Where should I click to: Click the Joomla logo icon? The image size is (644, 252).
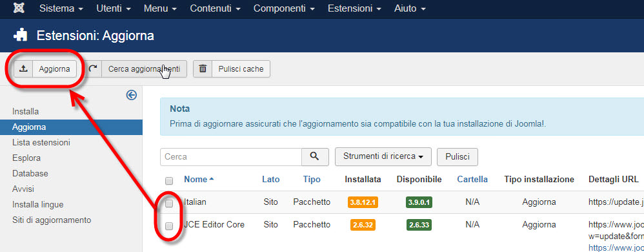coord(19,8)
